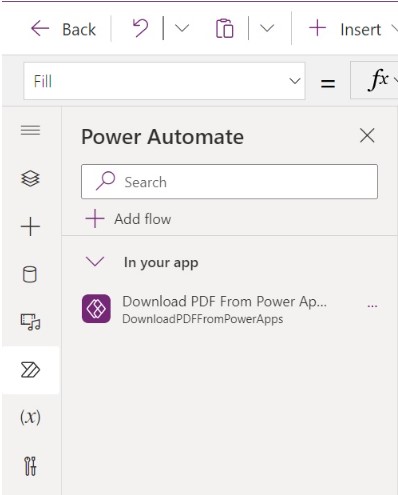The width and height of the screenshot is (398, 495).
Task: Open the Tree view layers icon
Action: 30,178
